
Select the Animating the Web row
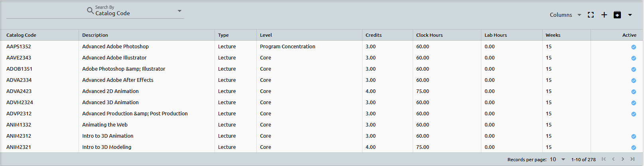105,125
